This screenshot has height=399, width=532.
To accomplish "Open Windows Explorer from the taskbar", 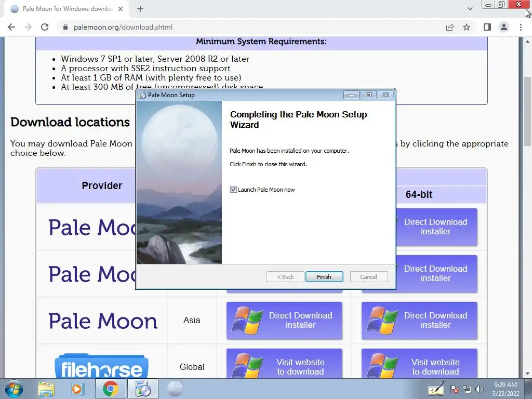I will click(x=46, y=389).
